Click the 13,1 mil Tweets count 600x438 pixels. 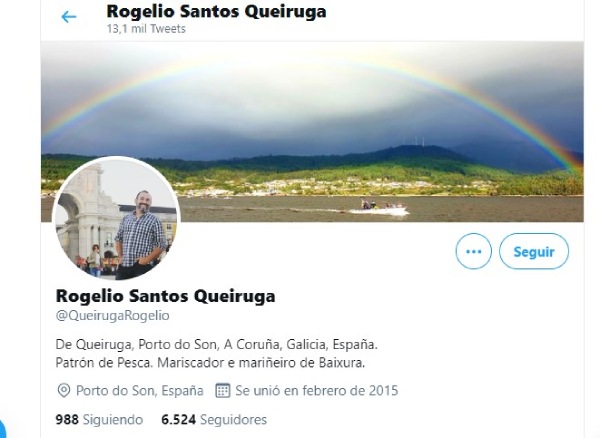146,29
